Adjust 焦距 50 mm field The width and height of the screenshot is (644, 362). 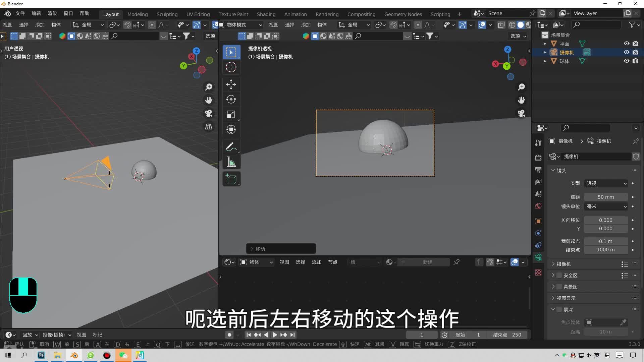(x=606, y=197)
